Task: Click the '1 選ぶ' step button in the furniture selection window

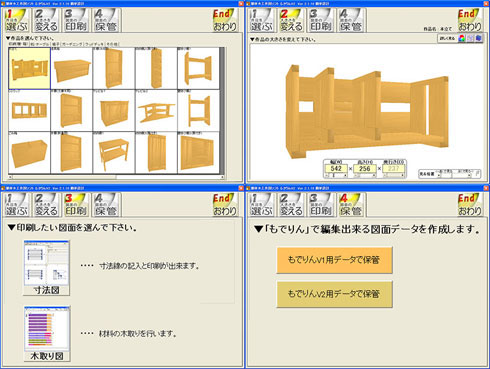Action: coord(17,20)
